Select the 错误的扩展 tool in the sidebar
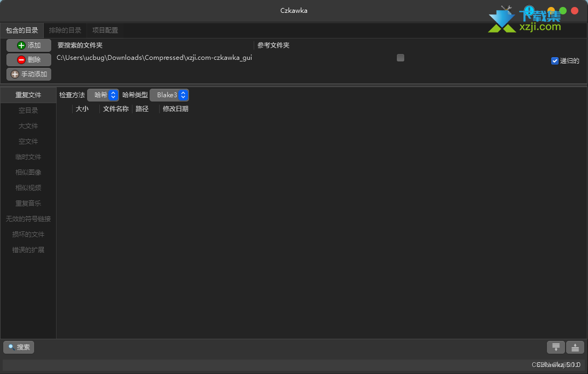Viewport: 588px width, 374px height. [28, 250]
